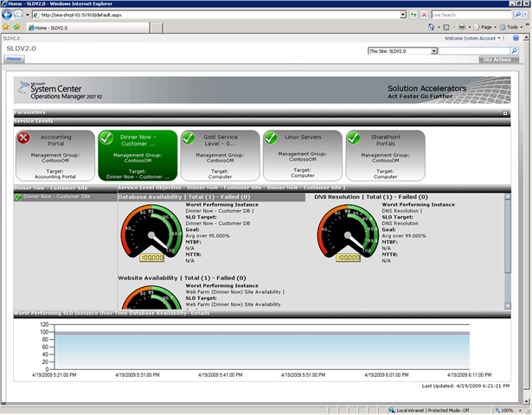Click the Favorites star icon
This screenshot has height=415, width=532.
7,28
